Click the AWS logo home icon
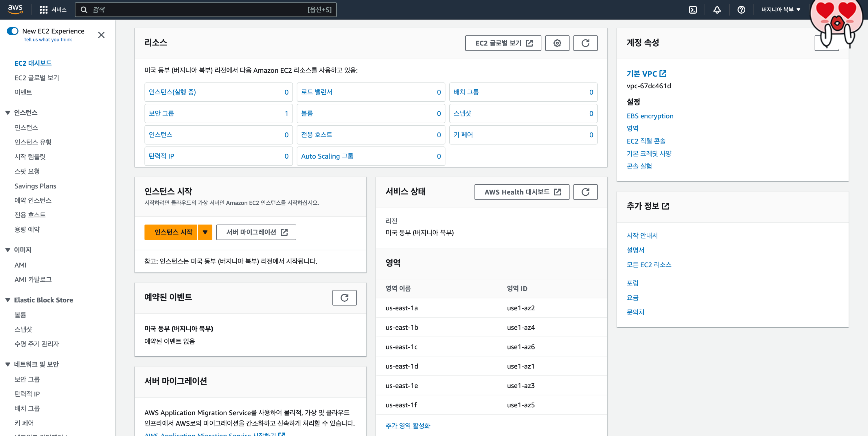Image resolution: width=868 pixels, height=436 pixels. 15,10
